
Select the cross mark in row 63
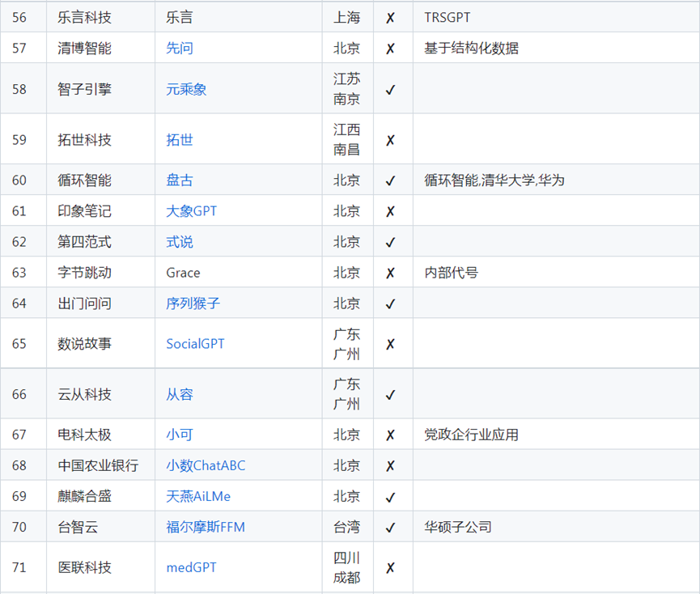[390, 273]
